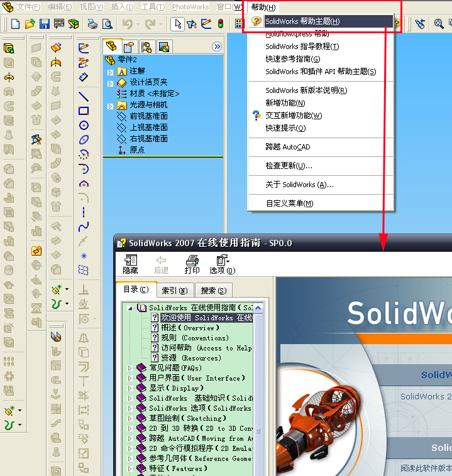Viewport: 452px width, 476px height.
Task: Open the 文件(F) menu
Action: (28, 7)
